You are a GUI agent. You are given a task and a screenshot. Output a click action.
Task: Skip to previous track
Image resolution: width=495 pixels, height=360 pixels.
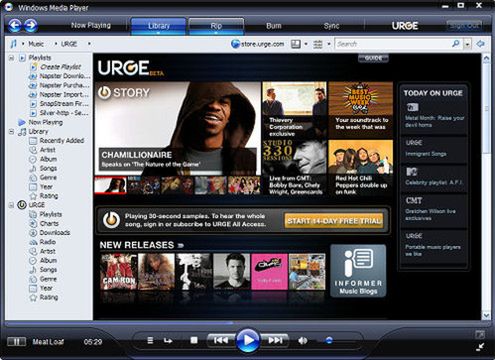coord(221,340)
